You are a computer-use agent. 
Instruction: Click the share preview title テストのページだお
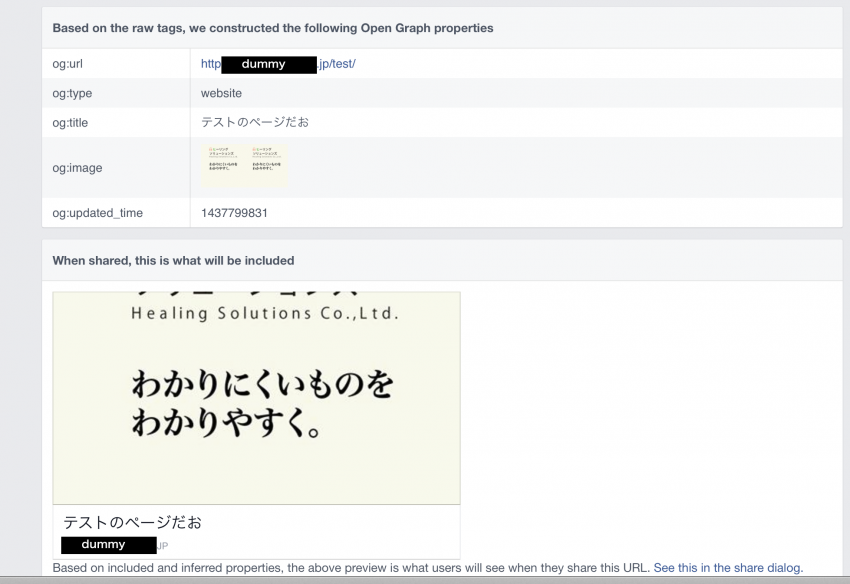click(133, 522)
